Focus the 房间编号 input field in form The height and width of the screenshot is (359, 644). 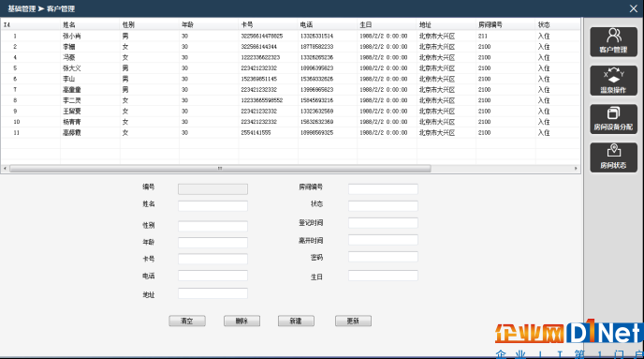tap(383, 188)
